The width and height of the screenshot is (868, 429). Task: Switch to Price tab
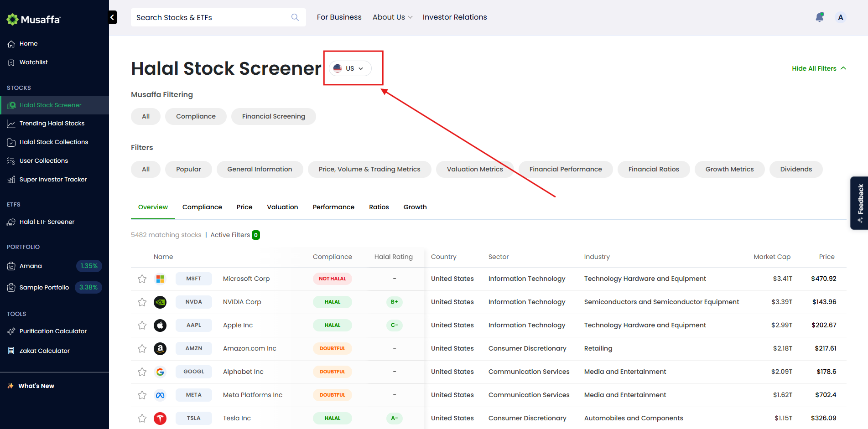point(244,207)
